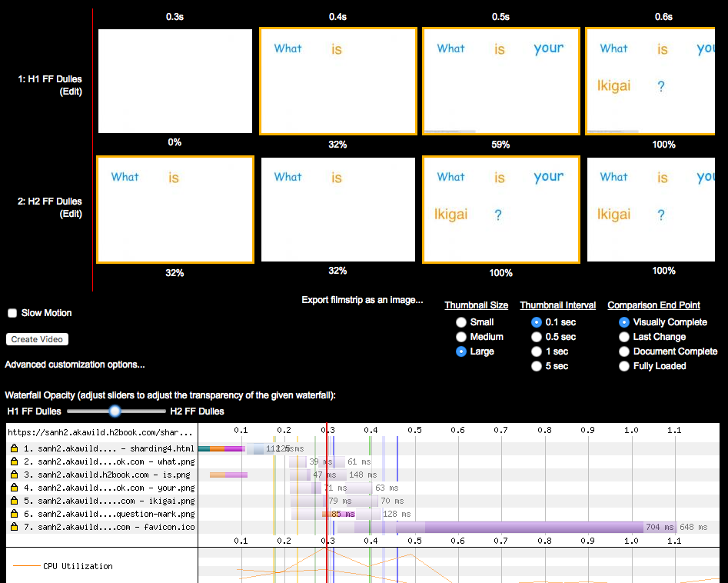This screenshot has width=728, height=583.
Task: Click lock icon beside sharding4.html request
Action: 15,448
